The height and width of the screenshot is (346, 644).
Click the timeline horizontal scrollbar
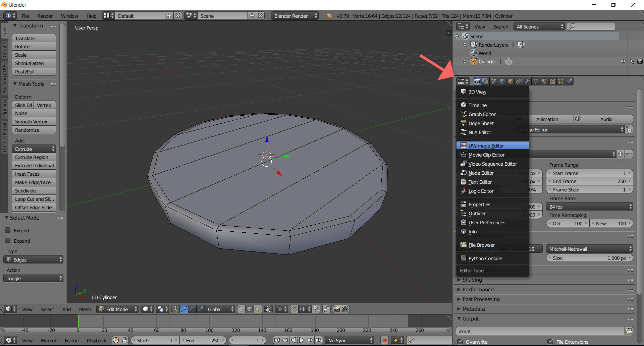pos(225,330)
